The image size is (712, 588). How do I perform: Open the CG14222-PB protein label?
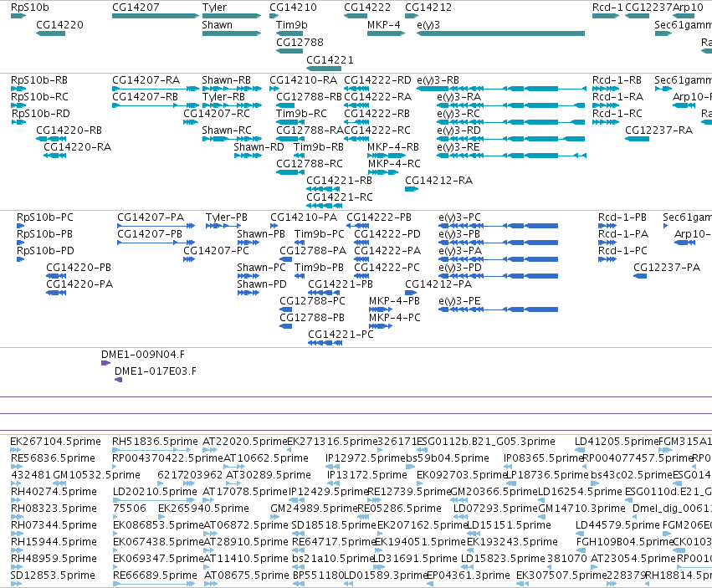(x=379, y=217)
